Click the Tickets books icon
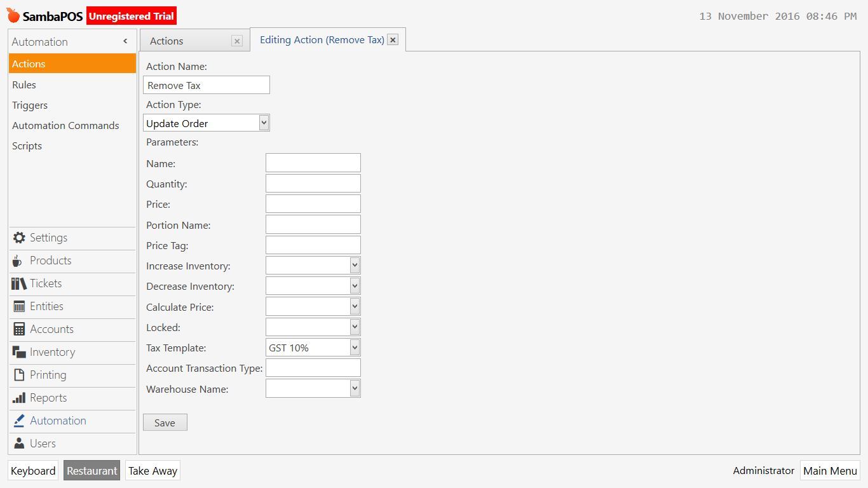 pyautogui.click(x=19, y=283)
